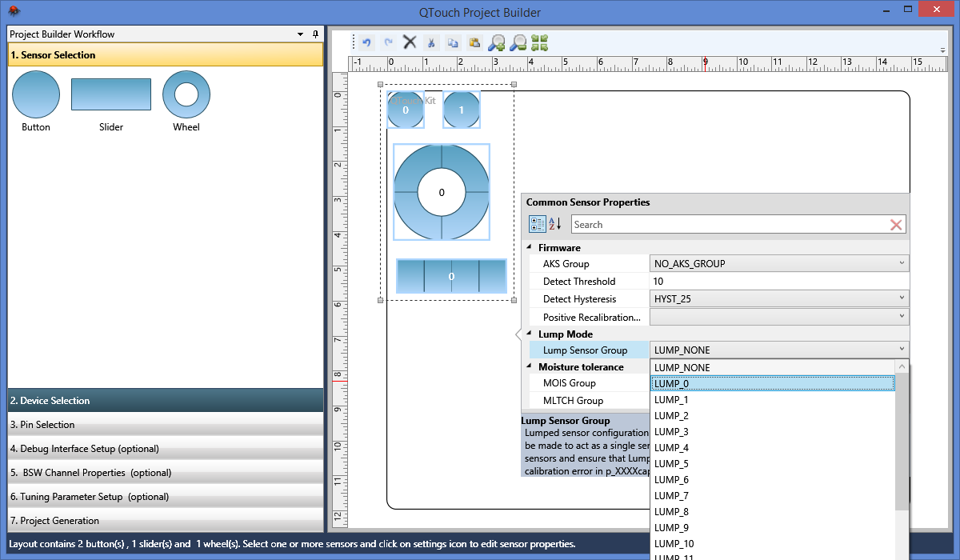Select the Button sensor shape
Image resolution: width=960 pixels, height=560 pixels.
click(36, 94)
